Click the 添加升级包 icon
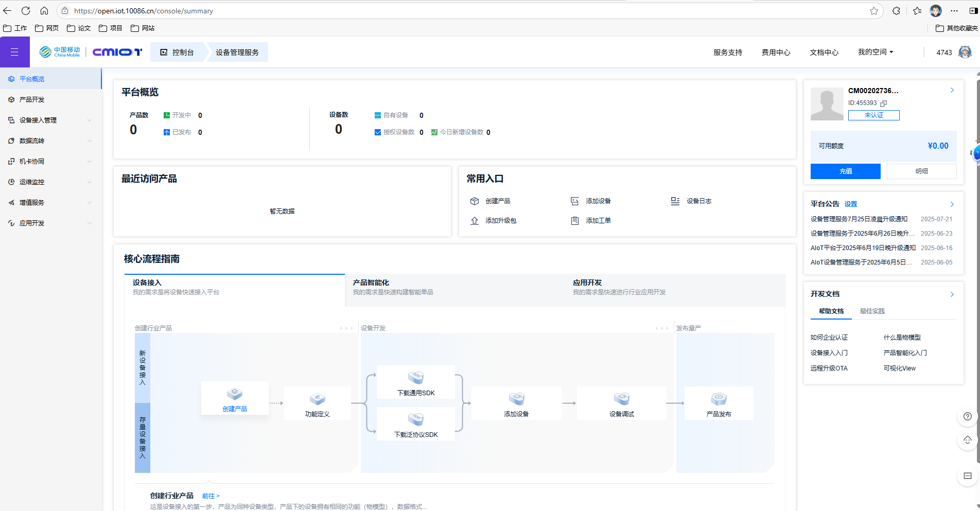 pyautogui.click(x=475, y=220)
